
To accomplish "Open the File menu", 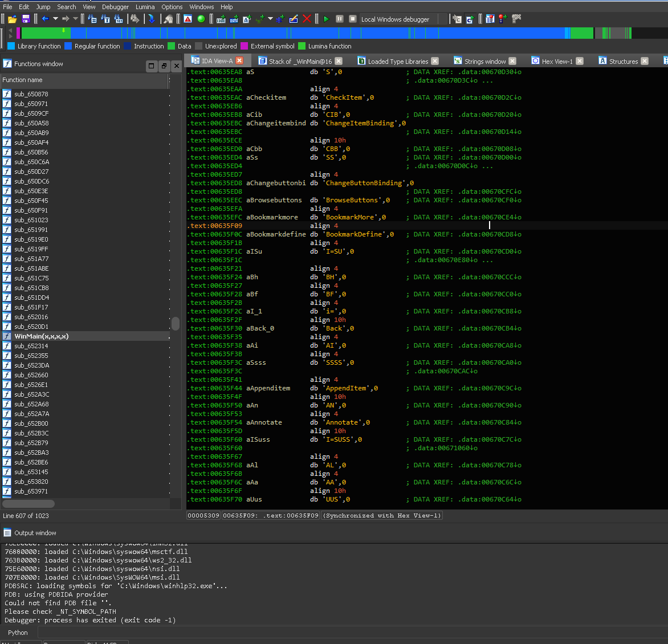I will 7,7.
